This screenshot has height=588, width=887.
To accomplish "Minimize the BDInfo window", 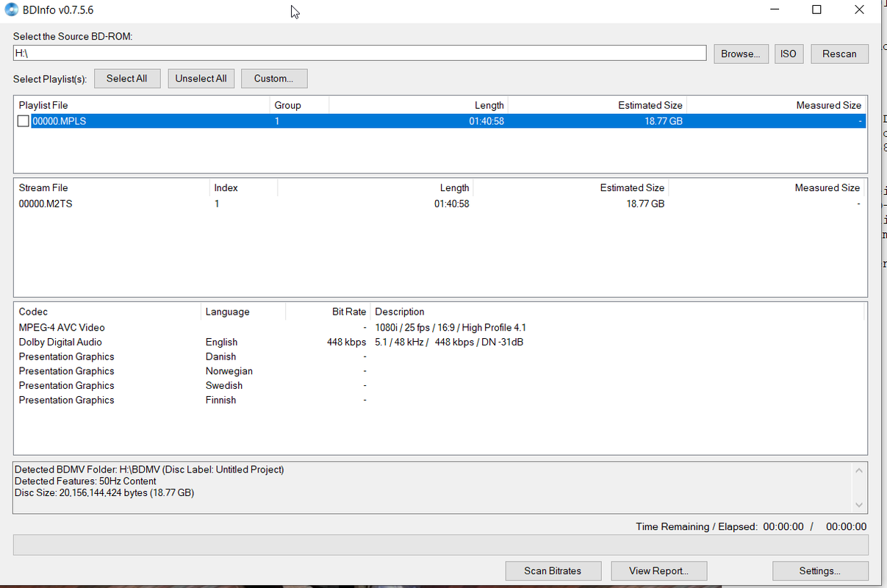I will (774, 10).
